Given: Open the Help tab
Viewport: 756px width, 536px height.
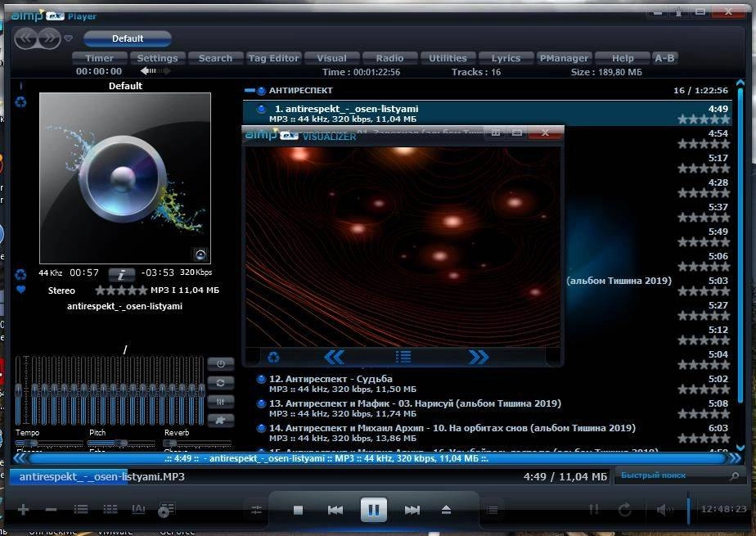Looking at the screenshot, I should click(623, 58).
